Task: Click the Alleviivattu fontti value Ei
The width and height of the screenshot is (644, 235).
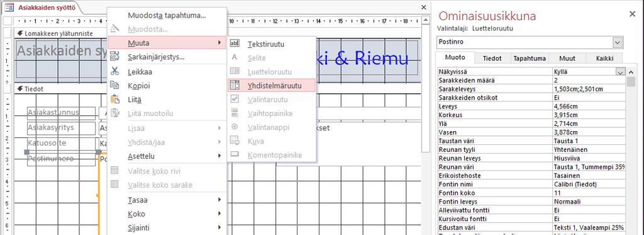Action: click(x=589, y=210)
